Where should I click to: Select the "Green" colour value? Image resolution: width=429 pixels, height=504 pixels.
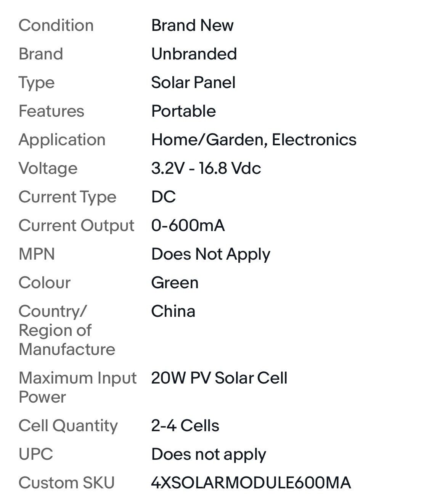point(175,283)
